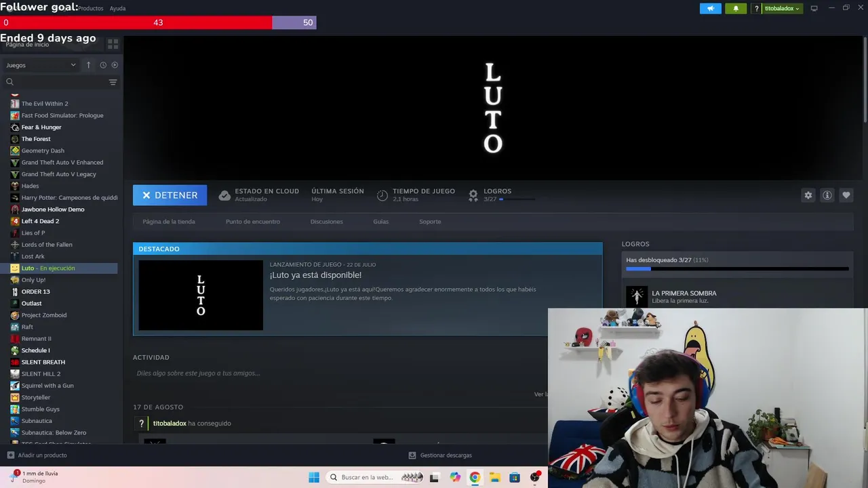Select Geometry Dash in library list

[x=43, y=150]
